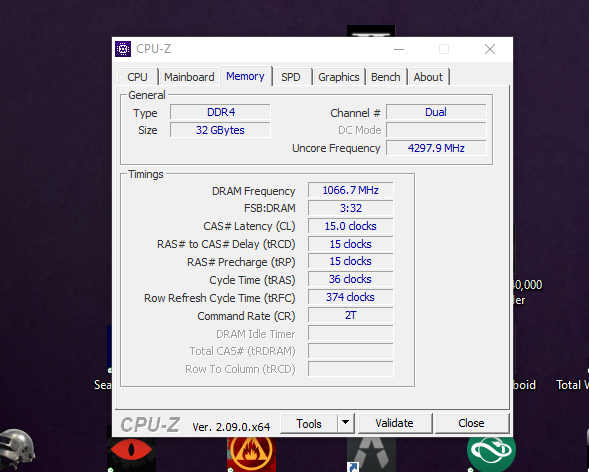Switch to the Mainboard tab
589x472 pixels.
pos(189,77)
